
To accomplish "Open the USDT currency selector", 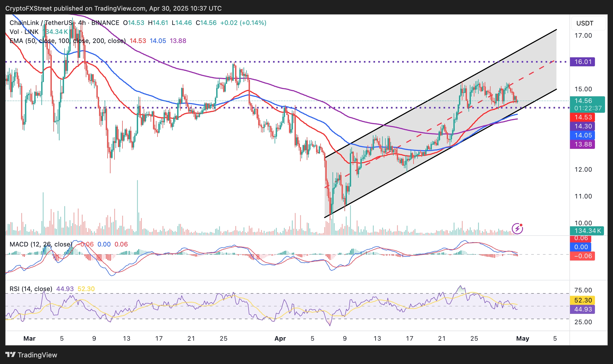I will [x=588, y=23].
